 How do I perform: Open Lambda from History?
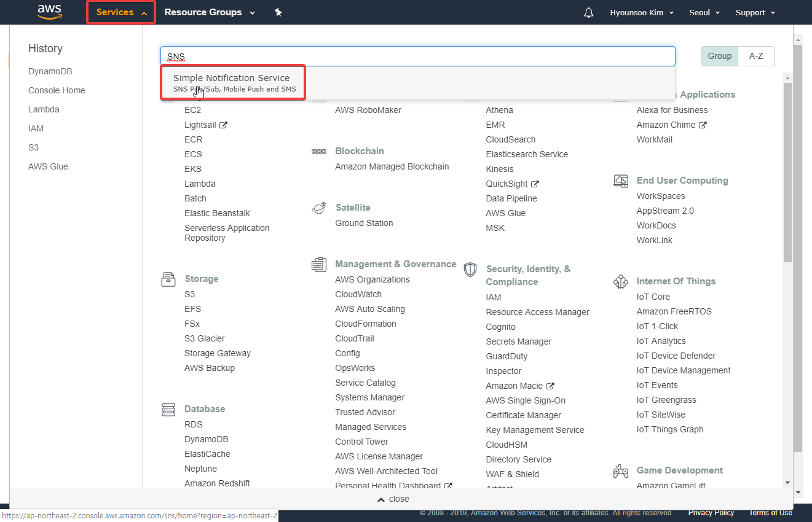point(44,109)
